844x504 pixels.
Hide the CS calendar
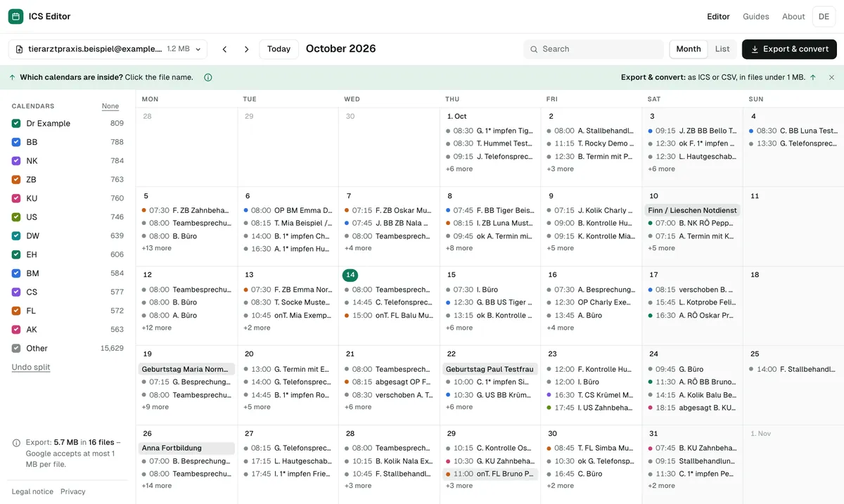[16, 292]
